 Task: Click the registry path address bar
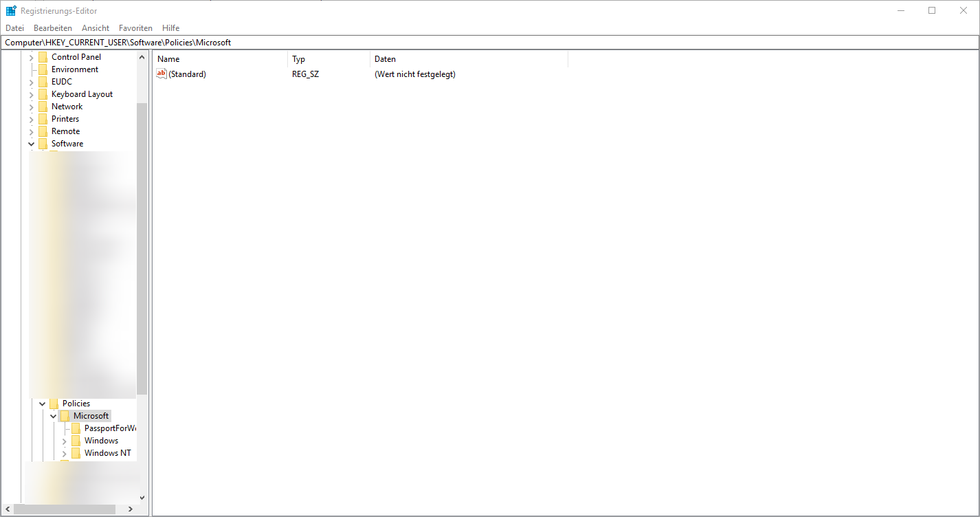490,43
